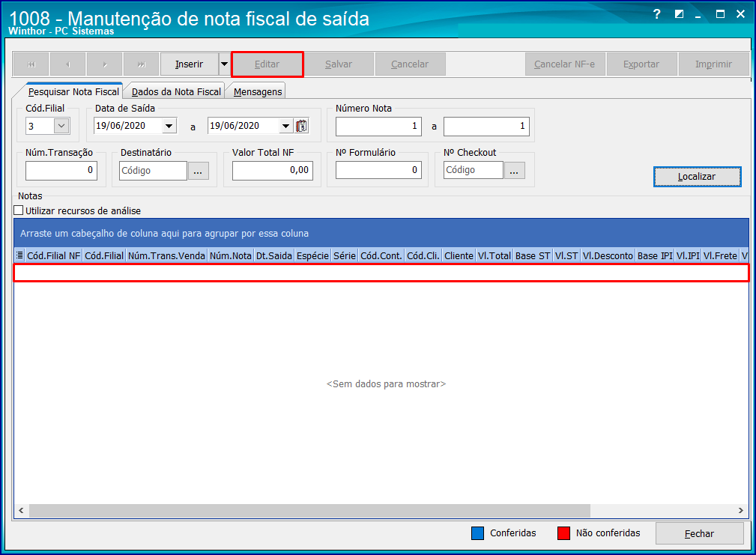Screen dimensions: 756x555
Task: Expand the first Data de Saída date dropdown
Action: [x=169, y=125]
